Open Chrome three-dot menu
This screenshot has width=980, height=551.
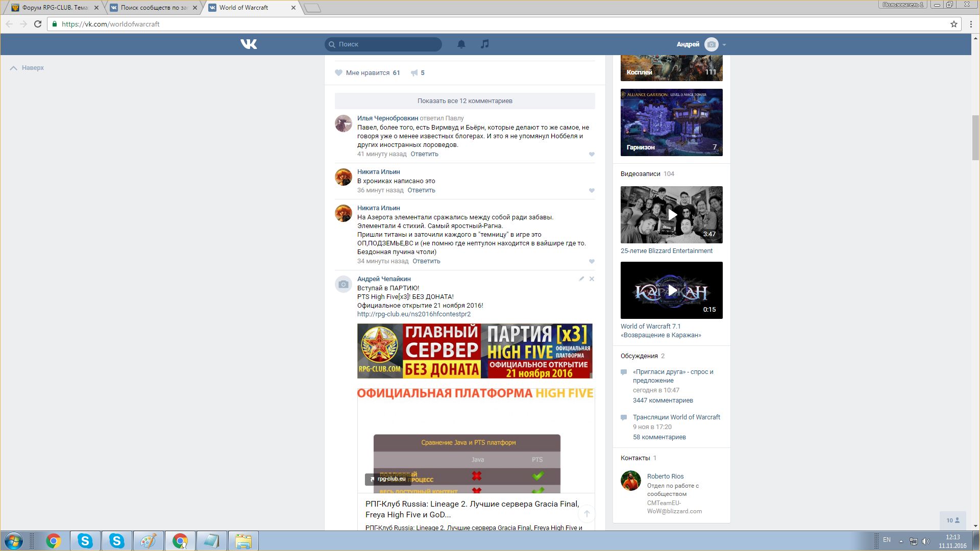coord(971,24)
